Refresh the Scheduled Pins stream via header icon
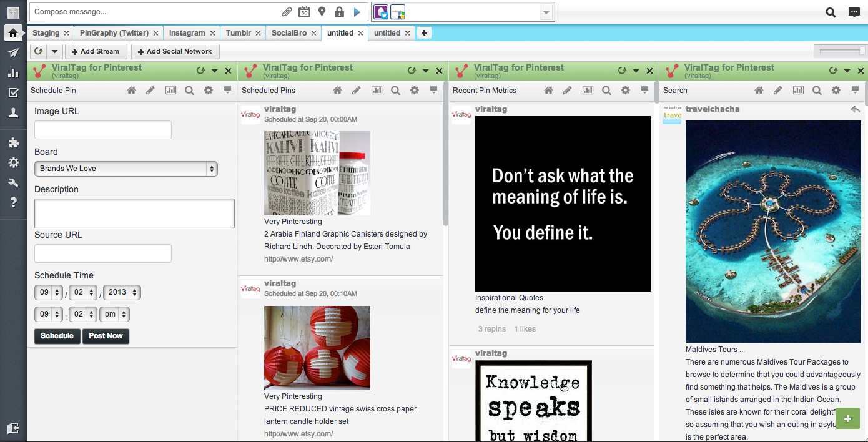The image size is (868, 442). (412, 71)
